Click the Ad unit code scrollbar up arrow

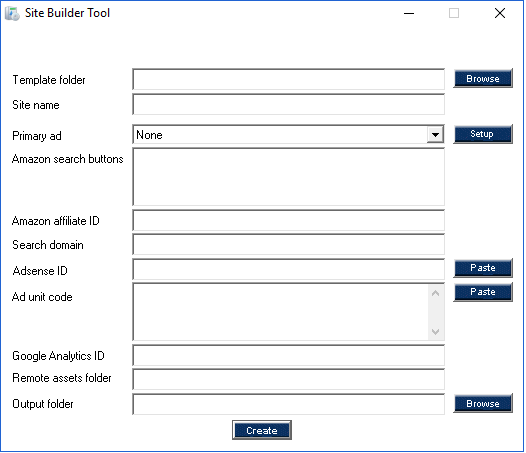pos(435,293)
